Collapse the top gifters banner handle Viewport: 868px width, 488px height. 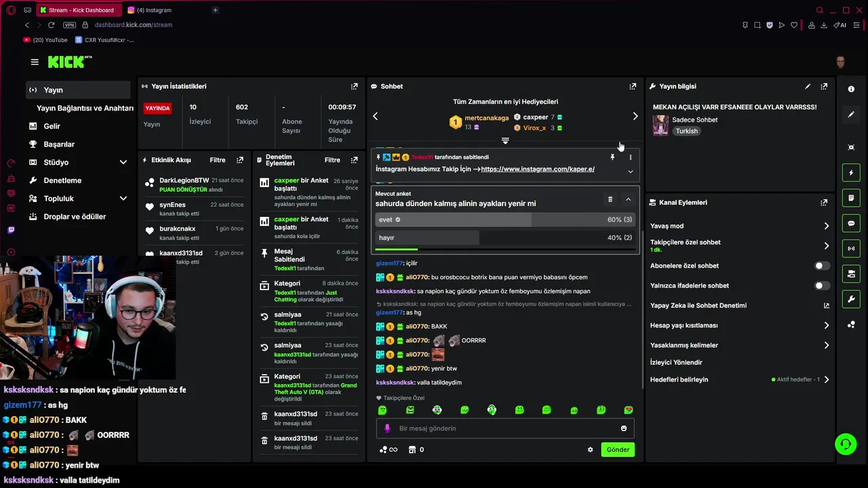coord(505,141)
